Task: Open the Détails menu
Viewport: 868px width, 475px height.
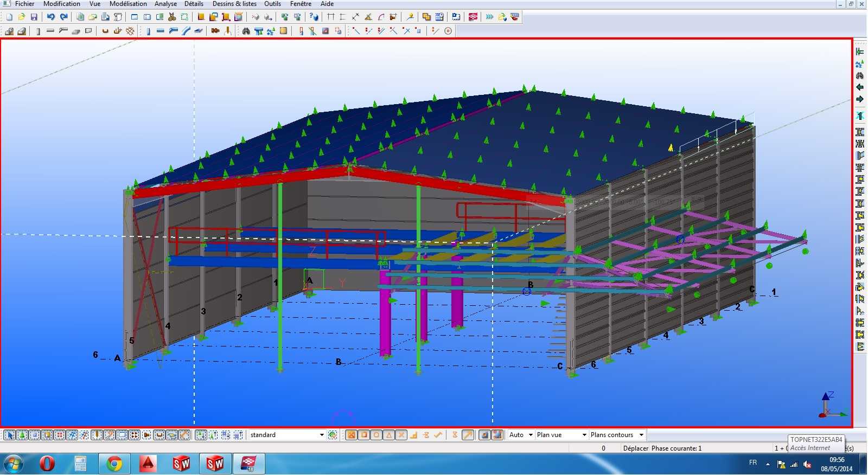Action: [x=194, y=4]
